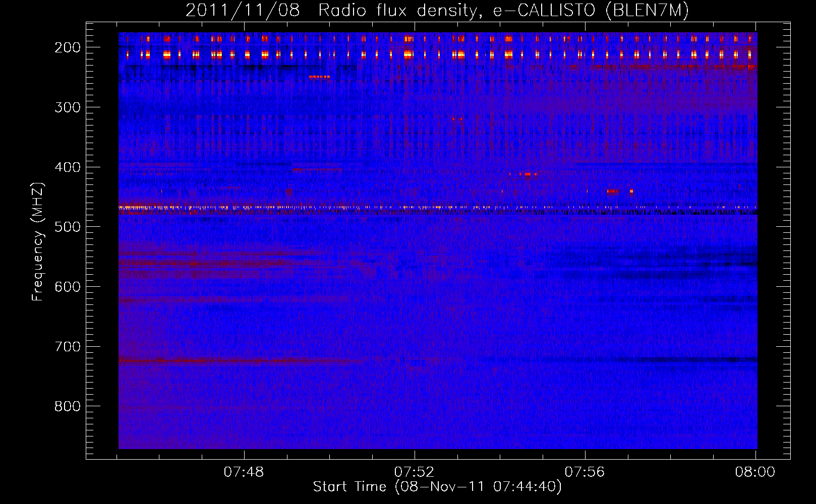This screenshot has width=816, height=504.
Task: Click the 'e-CALLISTO (BLEN7M)' title text
Action: 591,11
